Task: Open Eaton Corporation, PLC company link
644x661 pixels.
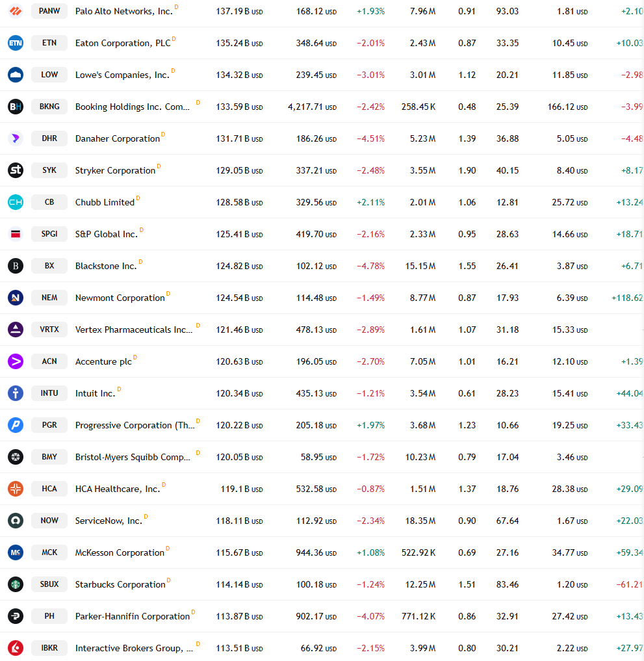Action: pos(123,43)
